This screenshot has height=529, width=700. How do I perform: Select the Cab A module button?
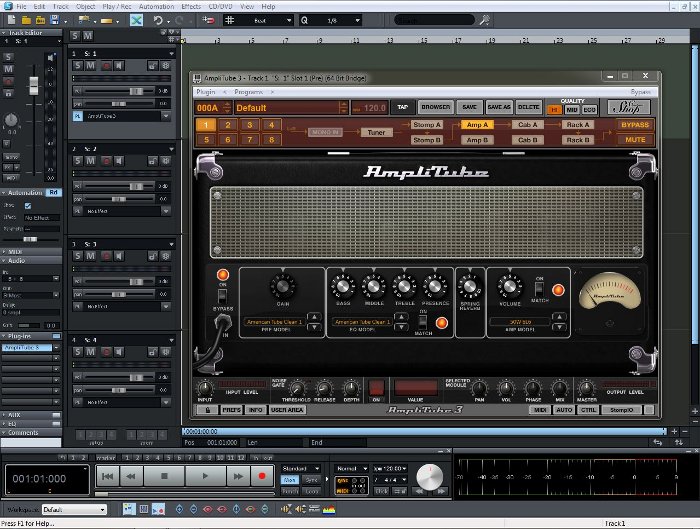pos(528,125)
